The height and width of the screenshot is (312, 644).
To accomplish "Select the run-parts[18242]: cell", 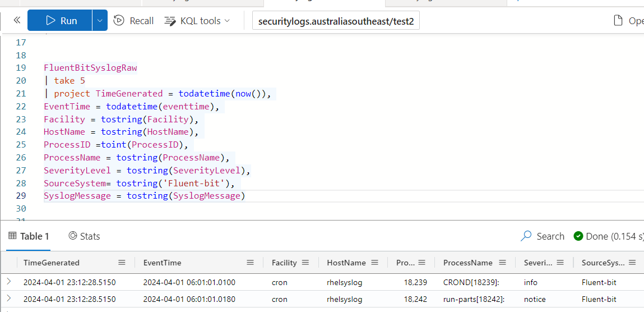I will 474,299.
